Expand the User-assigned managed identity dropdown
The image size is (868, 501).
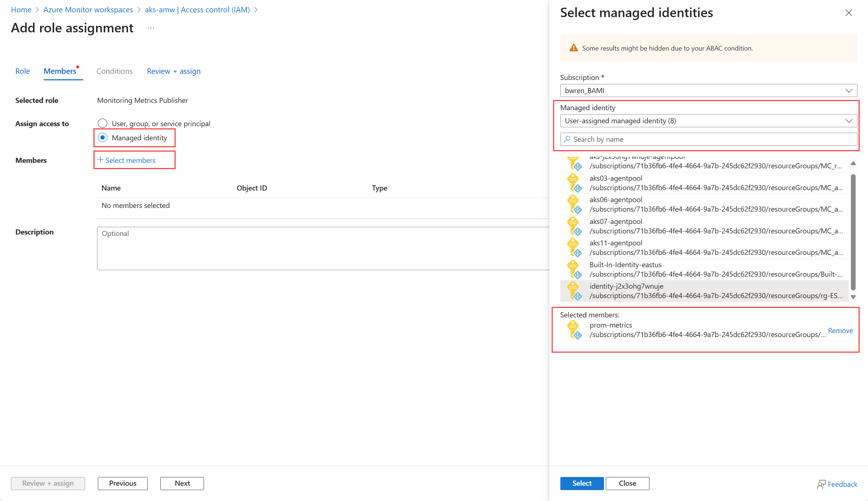tap(708, 121)
